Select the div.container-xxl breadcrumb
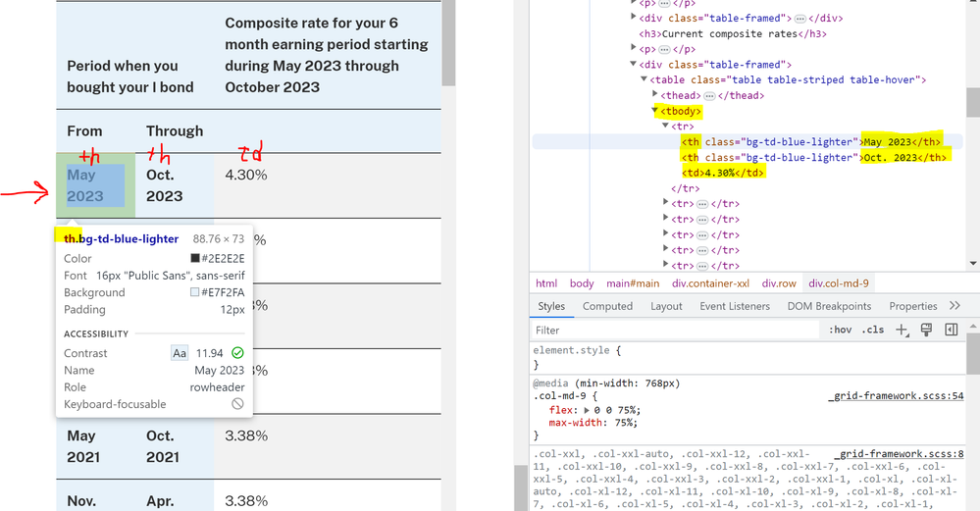This screenshot has width=980, height=511. [710, 283]
